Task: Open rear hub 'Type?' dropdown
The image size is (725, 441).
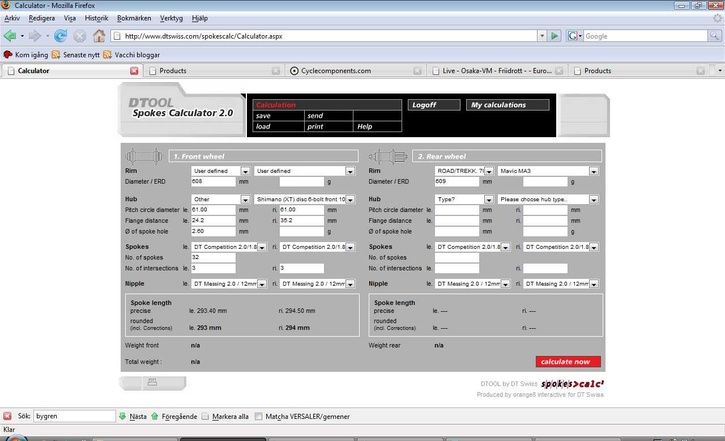Action: tap(464, 199)
